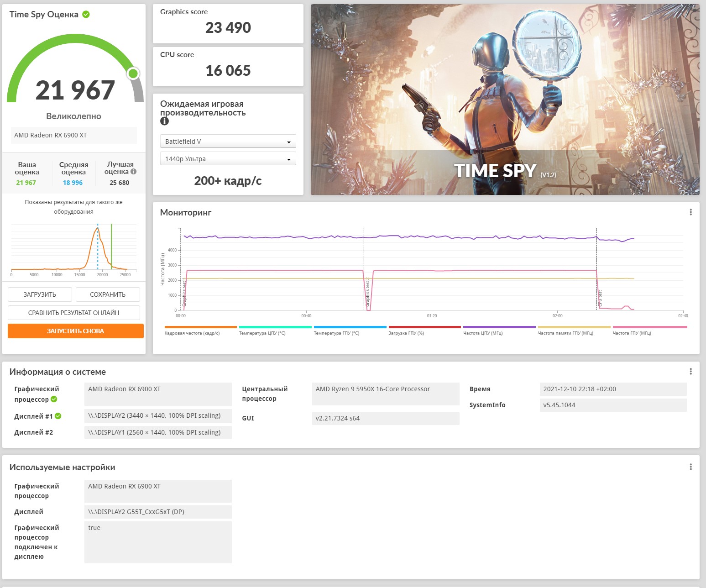The image size is (706, 588).
Task: Click the DISPLAY2 (3440 × 1440) value
Action: point(158,416)
